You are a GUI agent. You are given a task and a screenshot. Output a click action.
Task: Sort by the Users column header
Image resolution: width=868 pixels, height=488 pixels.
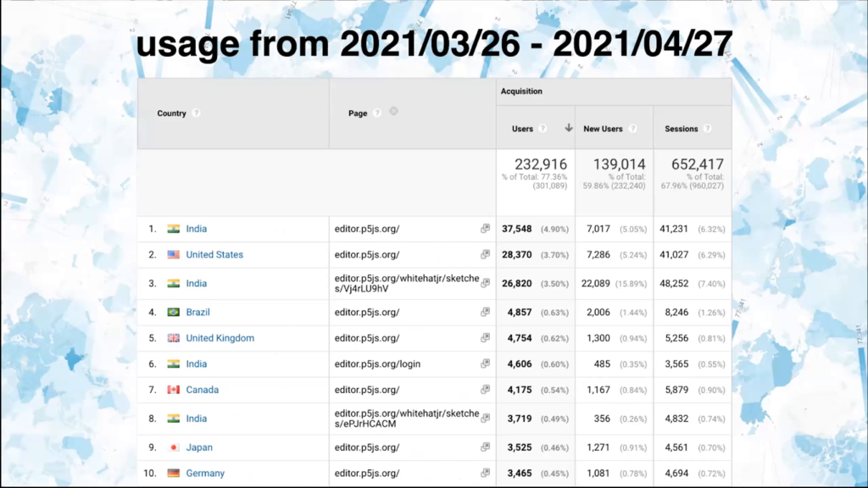point(522,129)
